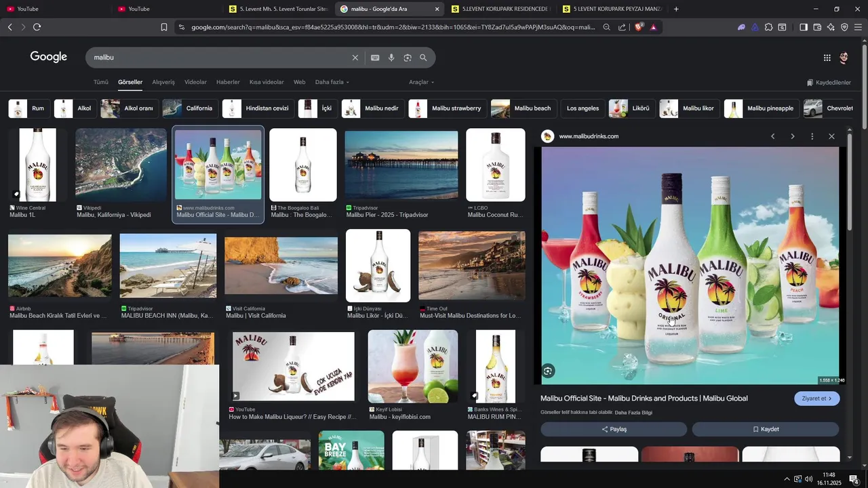Open a new browser tab
This screenshot has height=488, width=868.
pyautogui.click(x=676, y=9)
